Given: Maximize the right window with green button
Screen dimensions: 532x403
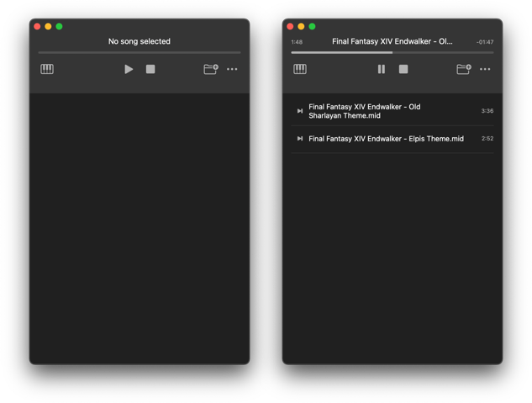Looking at the screenshot, I should pos(312,26).
